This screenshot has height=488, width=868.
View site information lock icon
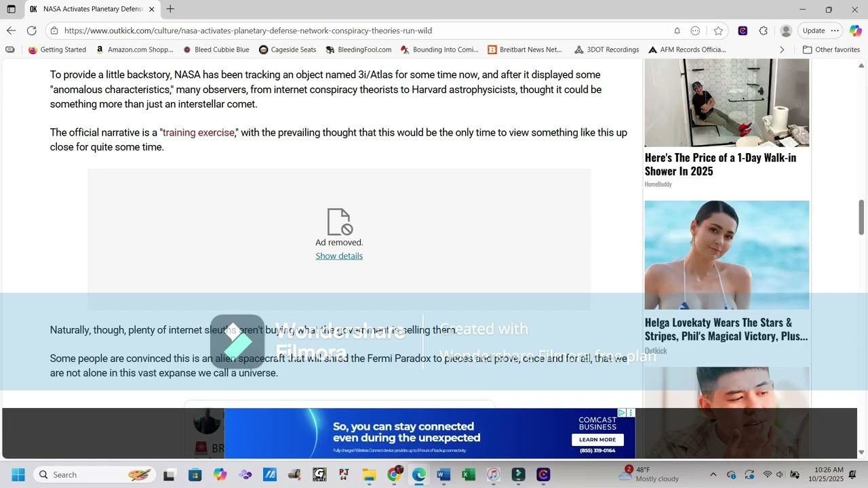click(54, 30)
